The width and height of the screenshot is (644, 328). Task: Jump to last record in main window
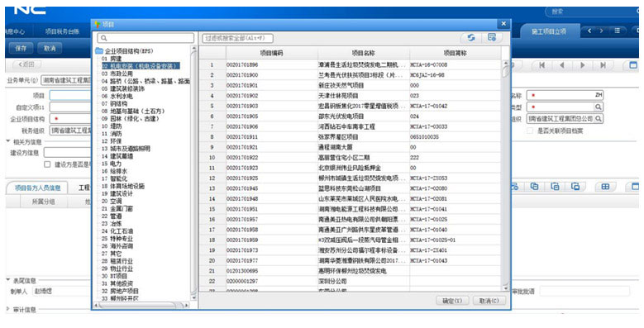(603, 65)
